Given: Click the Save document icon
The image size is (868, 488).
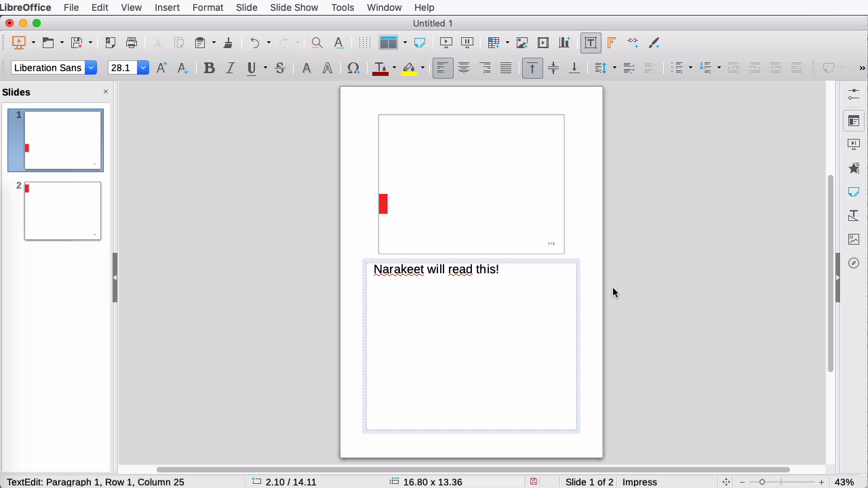Looking at the screenshot, I should [x=77, y=43].
